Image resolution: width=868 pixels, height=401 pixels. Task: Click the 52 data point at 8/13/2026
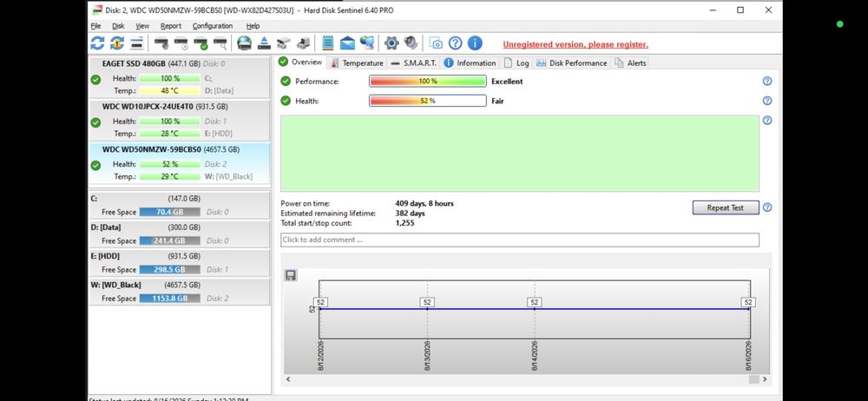(x=427, y=302)
